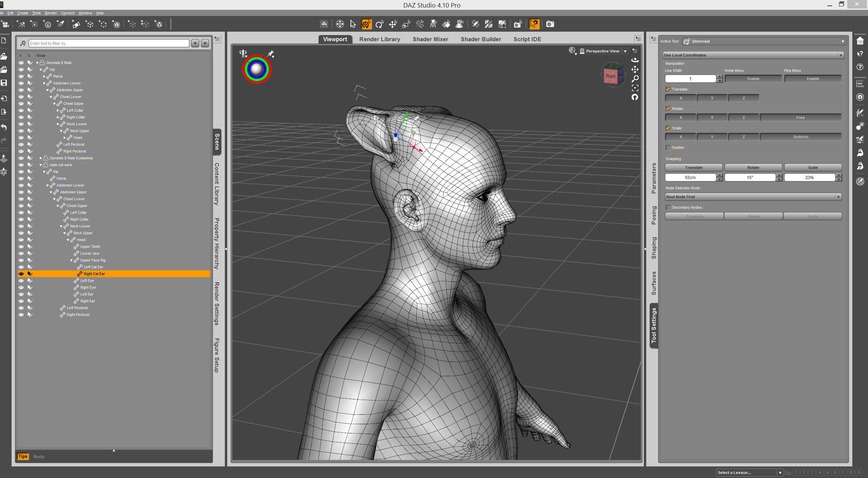The height and width of the screenshot is (478, 868).
Task: Activate the Node Selection arrow tool
Action: pyautogui.click(x=353, y=24)
